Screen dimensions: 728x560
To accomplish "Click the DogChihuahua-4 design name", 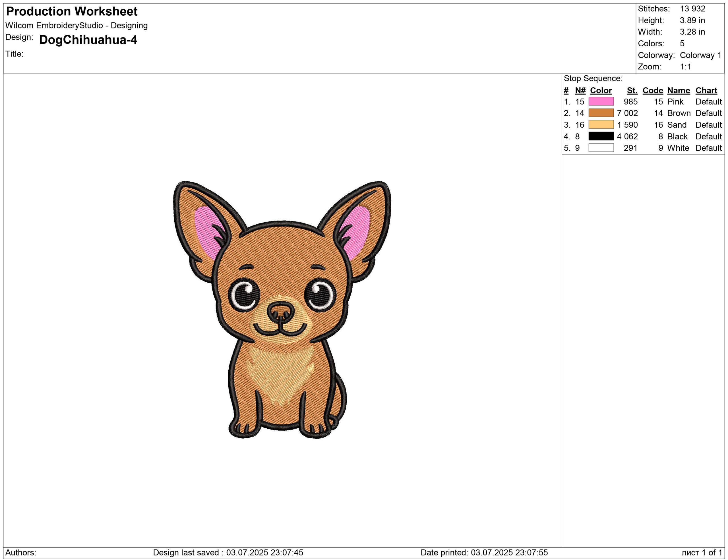I will [88, 40].
